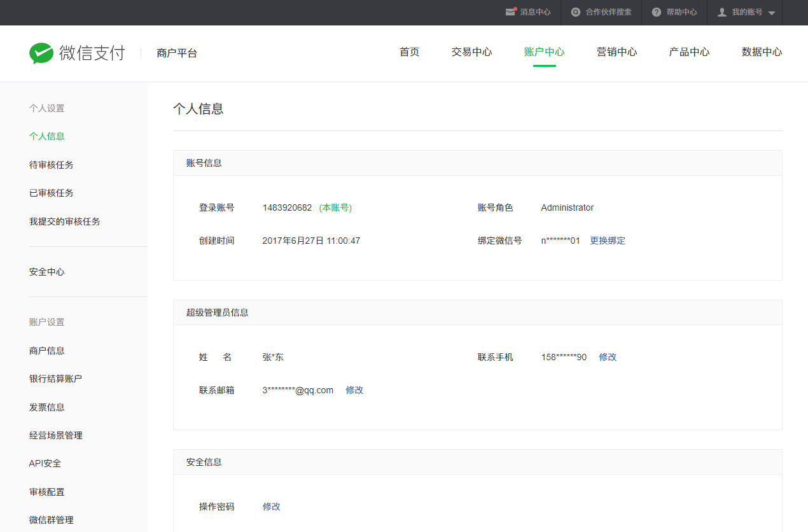The image size is (808, 532).
Task: Click the 个人信息 page title
Action: tap(199, 109)
